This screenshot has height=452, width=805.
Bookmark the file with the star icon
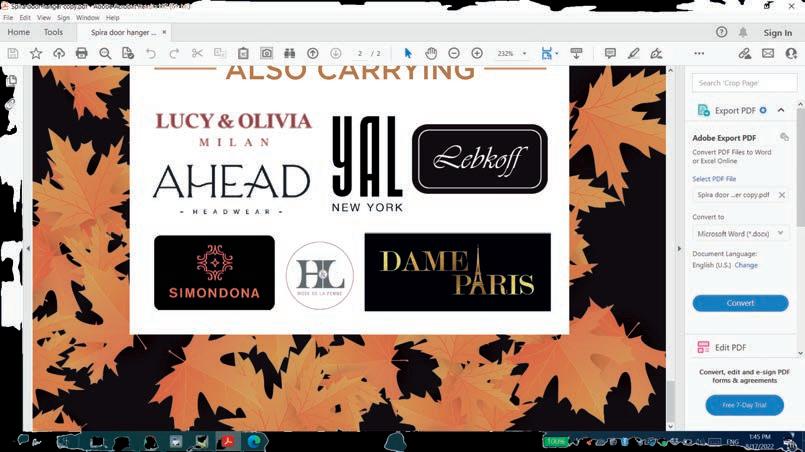[36, 53]
